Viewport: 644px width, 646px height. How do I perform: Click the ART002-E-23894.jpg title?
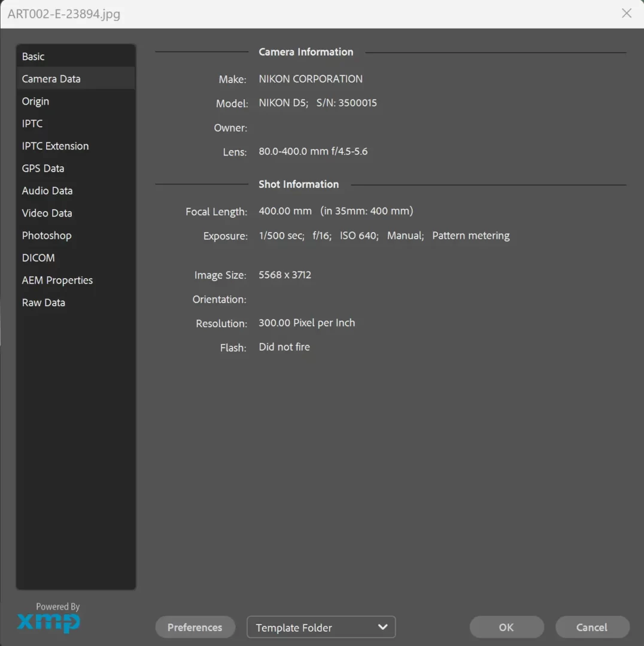tap(64, 14)
